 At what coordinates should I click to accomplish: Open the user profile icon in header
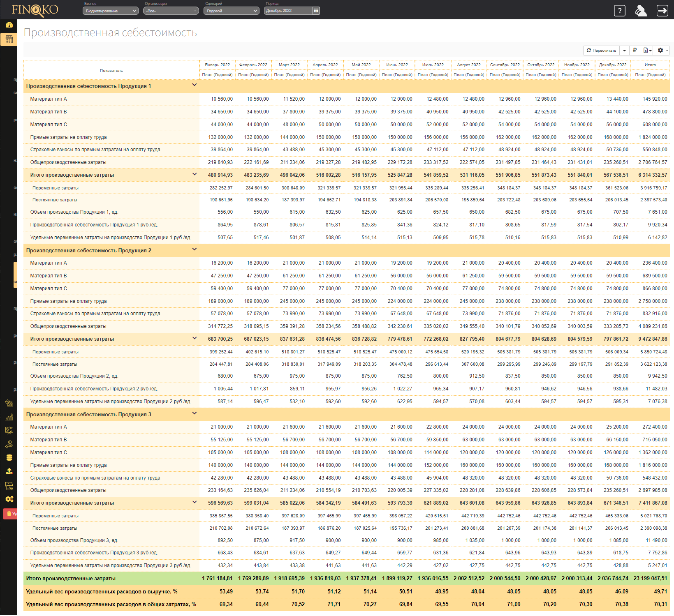point(641,11)
